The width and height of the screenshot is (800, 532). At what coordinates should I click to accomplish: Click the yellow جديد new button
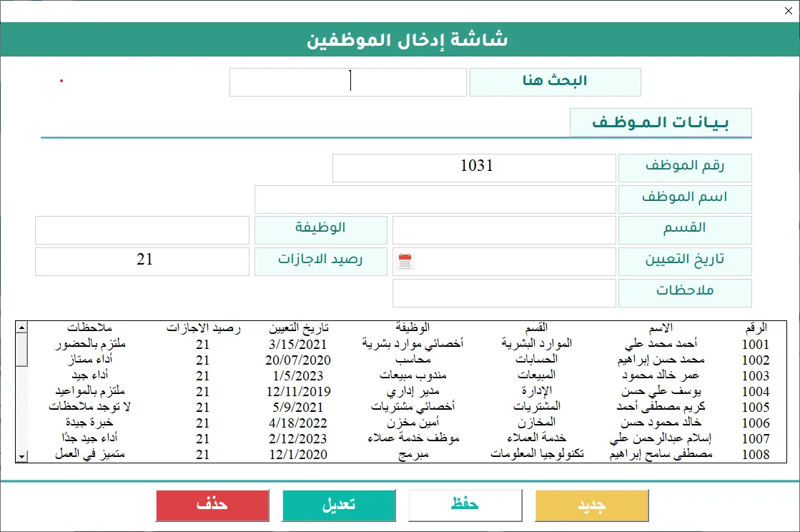point(592,506)
